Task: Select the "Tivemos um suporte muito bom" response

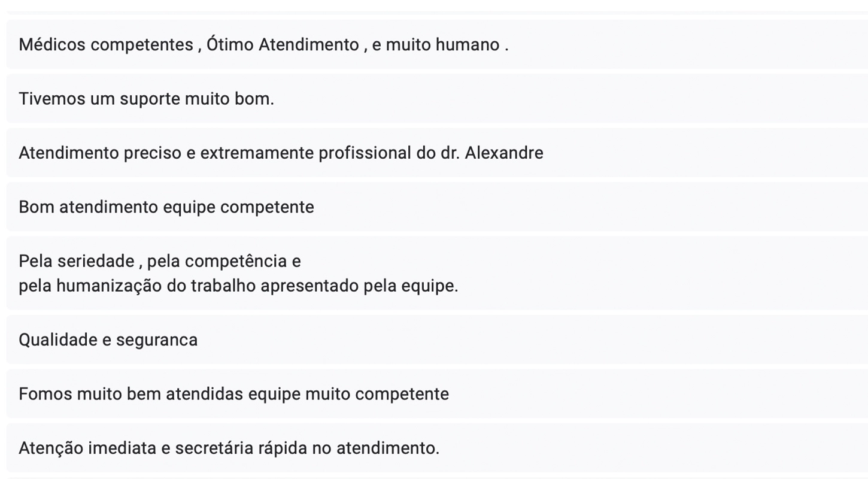Action: [x=146, y=99]
